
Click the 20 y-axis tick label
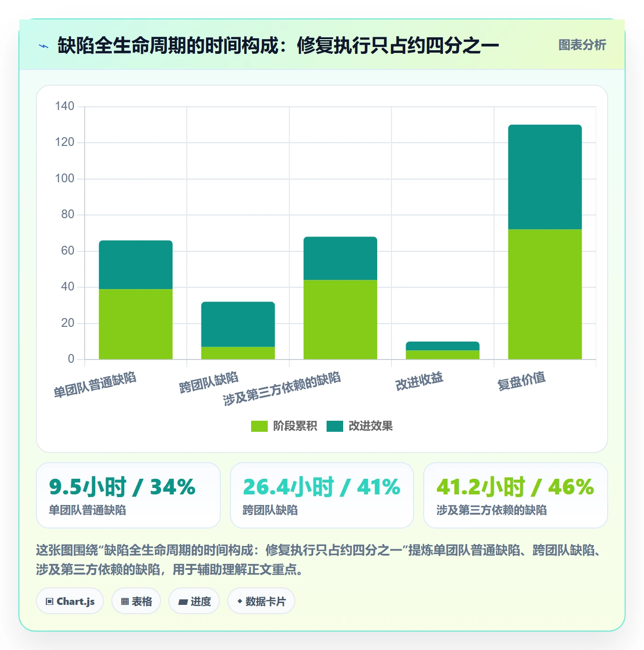pyautogui.click(x=68, y=323)
